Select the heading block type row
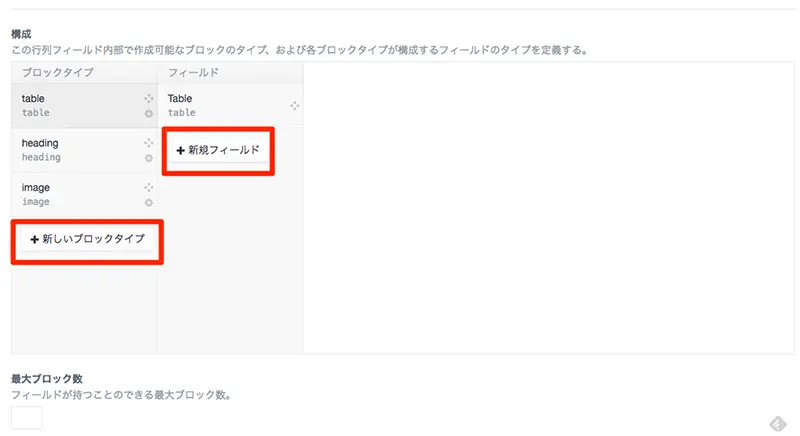Image resolution: width=800 pixels, height=436 pixels. (x=84, y=150)
